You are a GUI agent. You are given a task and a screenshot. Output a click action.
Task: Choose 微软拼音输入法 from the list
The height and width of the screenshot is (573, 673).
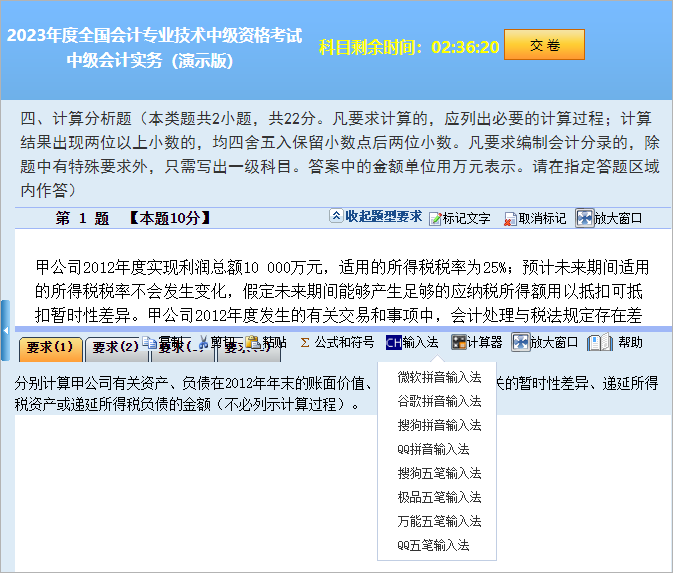click(439, 377)
